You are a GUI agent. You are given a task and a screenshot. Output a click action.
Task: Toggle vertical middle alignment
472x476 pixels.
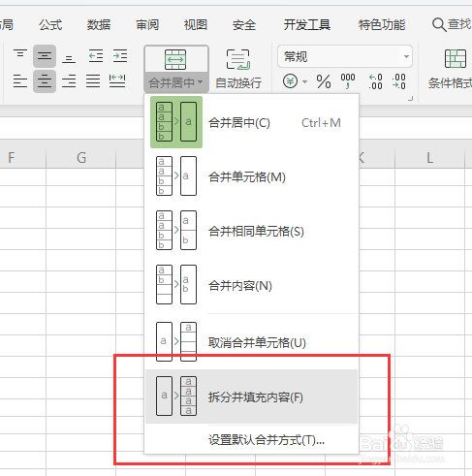coord(45,56)
